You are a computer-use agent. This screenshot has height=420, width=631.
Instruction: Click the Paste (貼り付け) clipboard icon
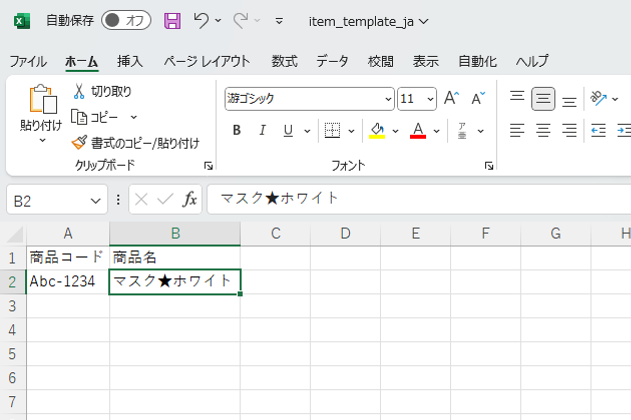pyautogui.click(x=42, y=100)
